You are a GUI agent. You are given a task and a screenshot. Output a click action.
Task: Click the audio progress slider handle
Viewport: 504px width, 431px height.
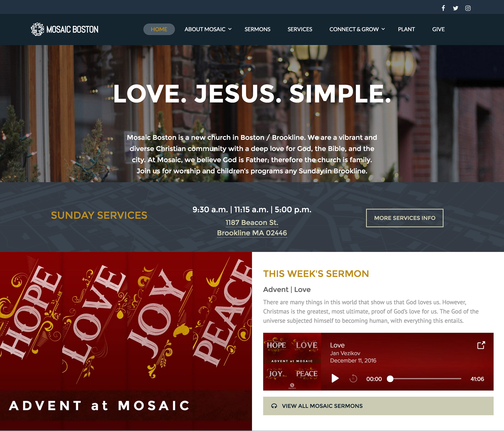[x=390, y=379]
